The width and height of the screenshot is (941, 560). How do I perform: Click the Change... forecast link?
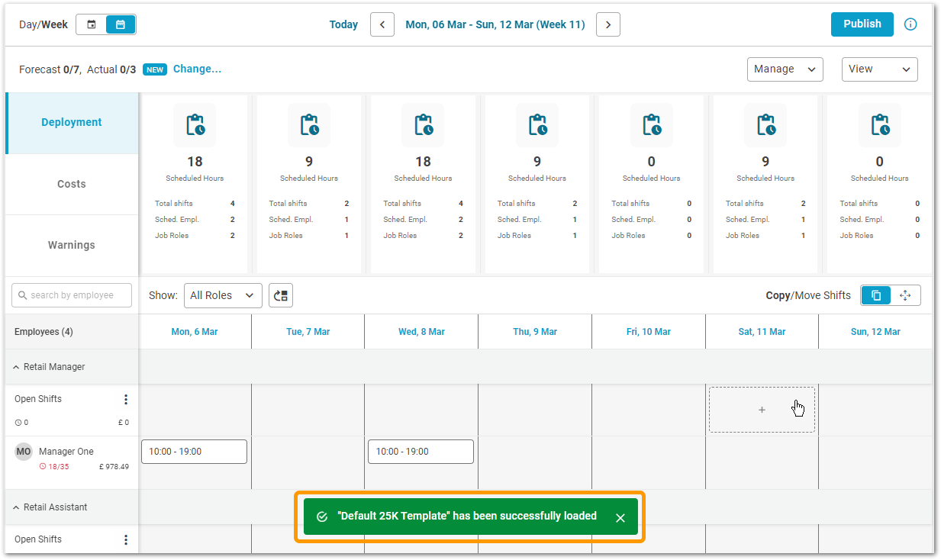pos(197,69)
